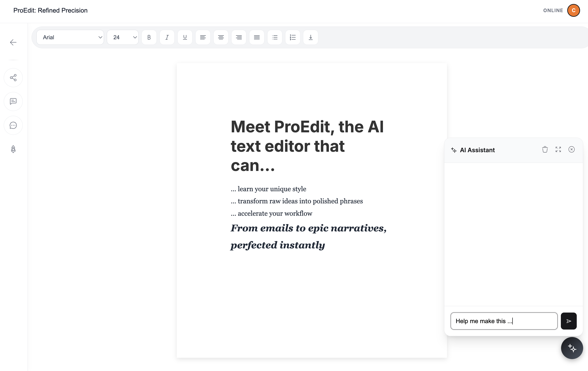Clear the AI Assistant conversation with trash icon
The image size is (588, 371).
tap(545, 149)
